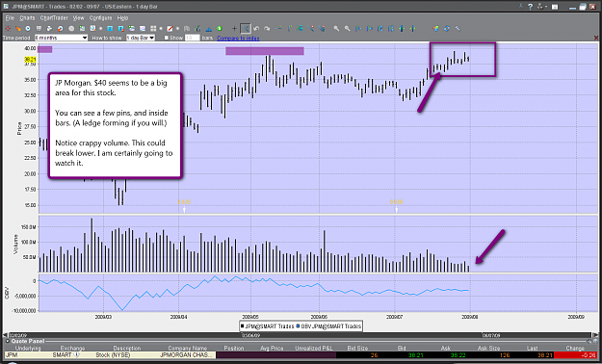
Task: Open the Configure menu
Action: (x=100, y=18)
